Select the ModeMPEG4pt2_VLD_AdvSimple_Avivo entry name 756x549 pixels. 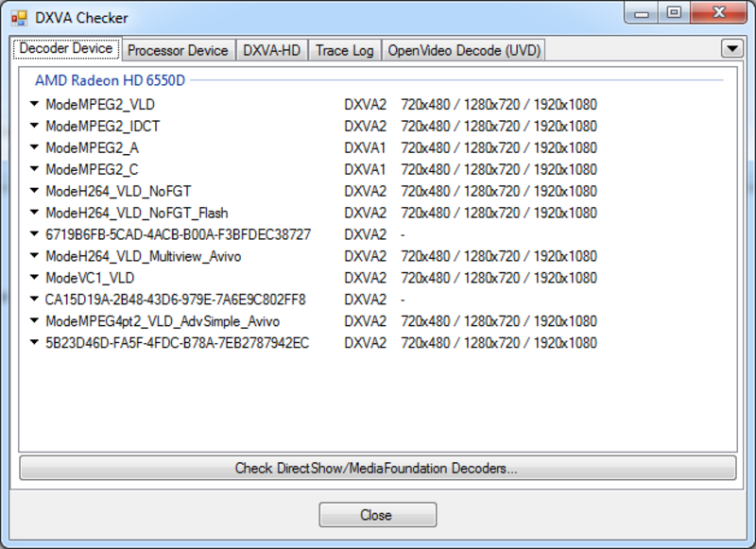(163, 321)
